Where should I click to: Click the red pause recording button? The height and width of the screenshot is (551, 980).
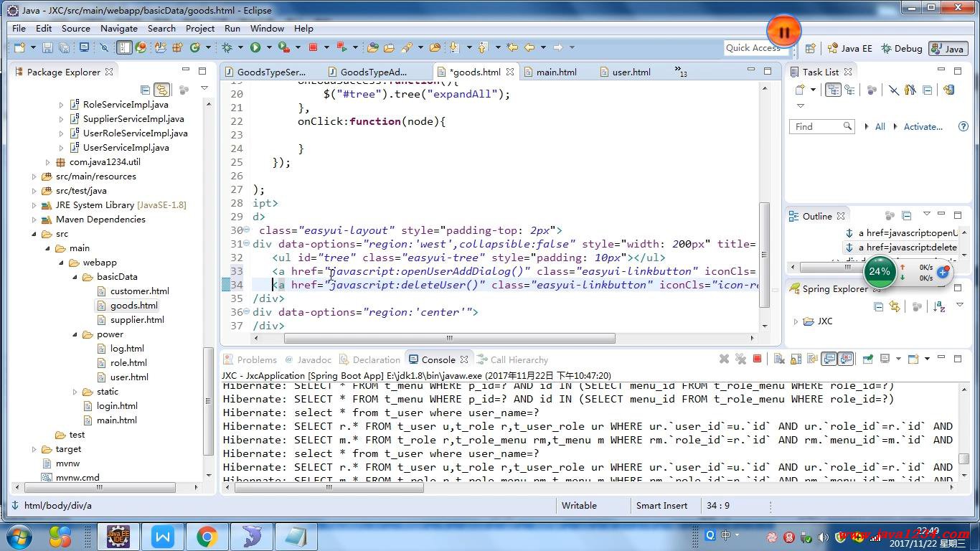click(783, 32)
